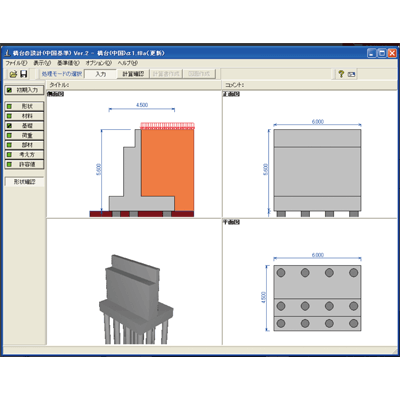Open the 基礎 input section
This screenshot has height=400, width=400.
coord(24,126)
